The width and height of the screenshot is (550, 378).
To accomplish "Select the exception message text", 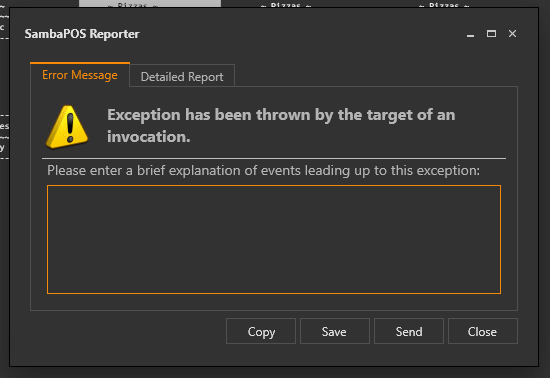I will click(281, 126).
